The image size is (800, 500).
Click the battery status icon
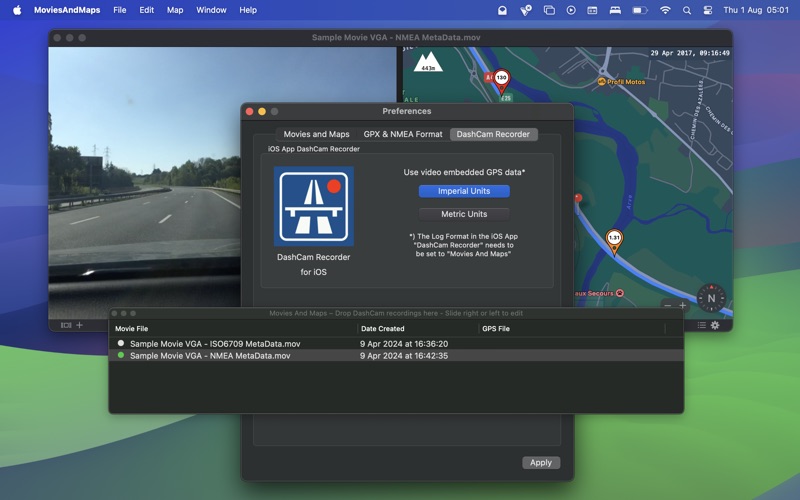640,10
